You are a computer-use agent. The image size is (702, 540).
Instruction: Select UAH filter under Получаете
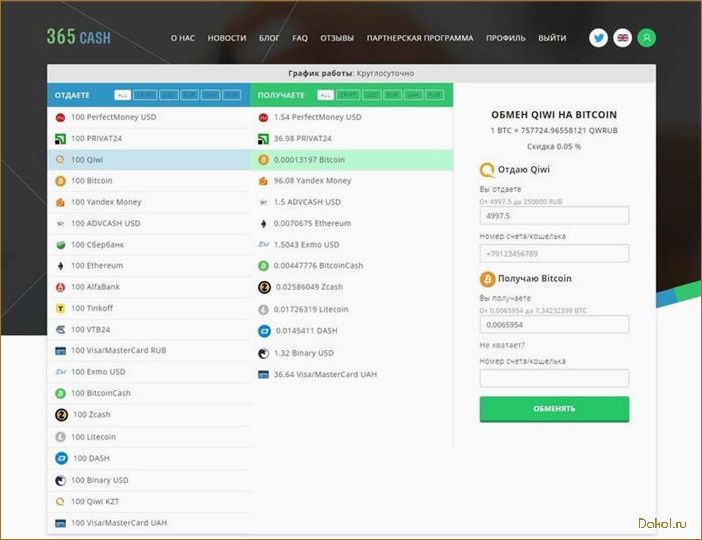[413, 95]
